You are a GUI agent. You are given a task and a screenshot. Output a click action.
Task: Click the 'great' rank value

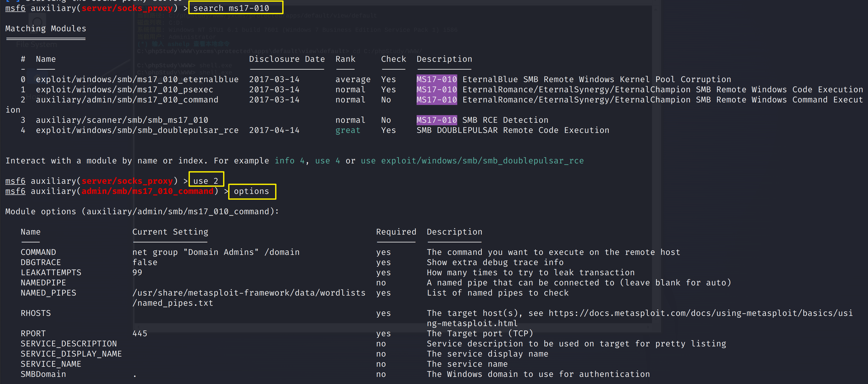pos(348,130)
